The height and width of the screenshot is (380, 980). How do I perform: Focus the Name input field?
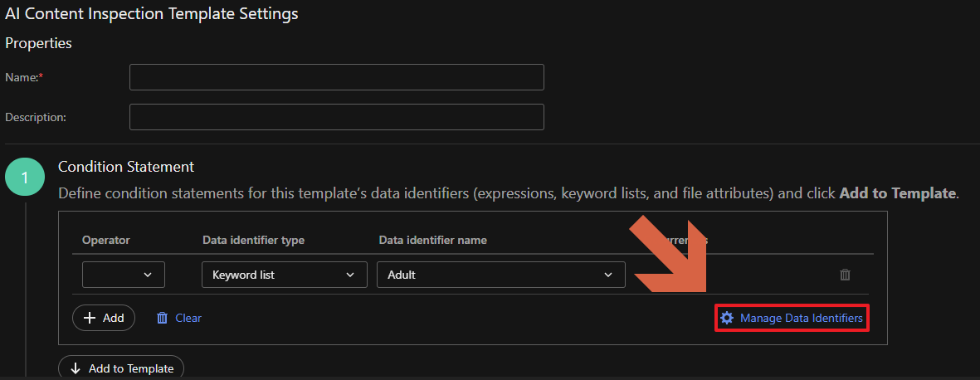point(336,77)
